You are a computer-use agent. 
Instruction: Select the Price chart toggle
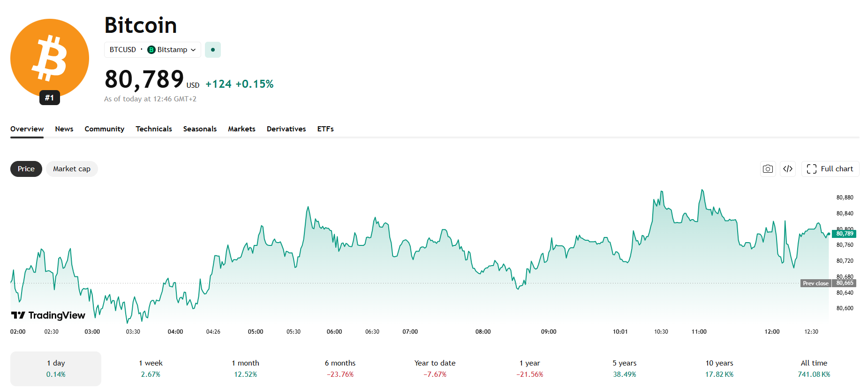[26, 169]
